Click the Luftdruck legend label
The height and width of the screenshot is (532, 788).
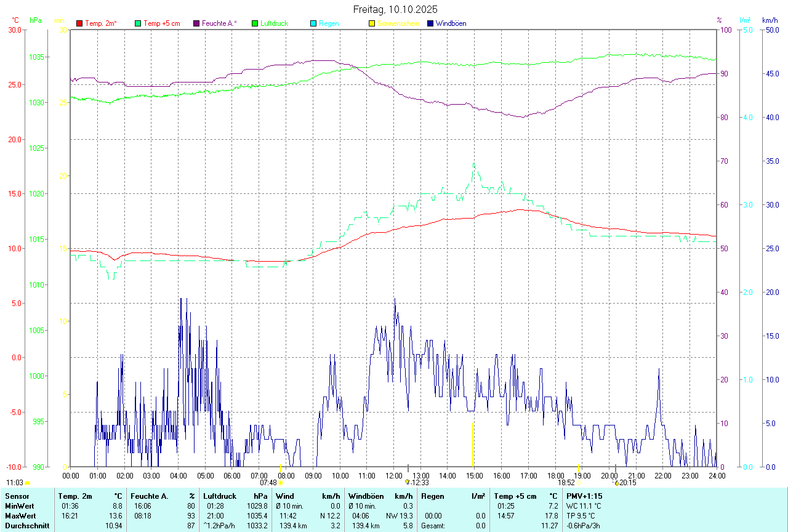(x=274, y=23)
